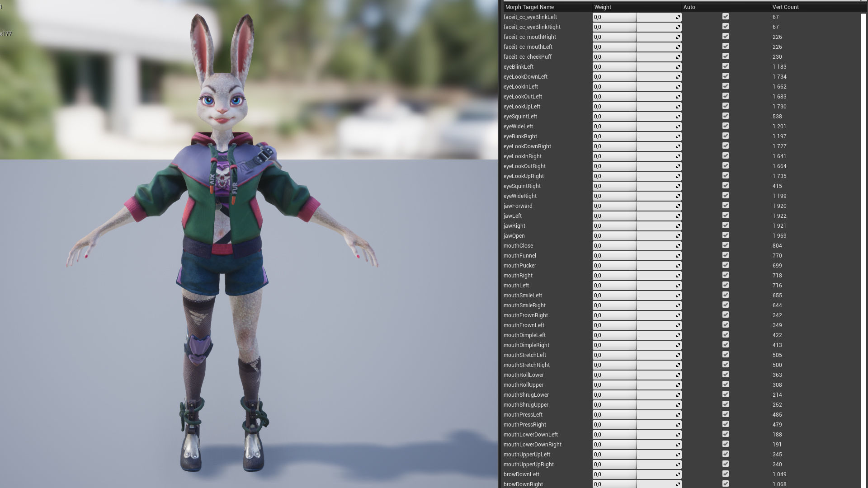This screenshot has width=868, height=488.
Task: Click the arrow icon in mouthRollLower weight field
Action: pyautogui.click(x=678, y=375)
